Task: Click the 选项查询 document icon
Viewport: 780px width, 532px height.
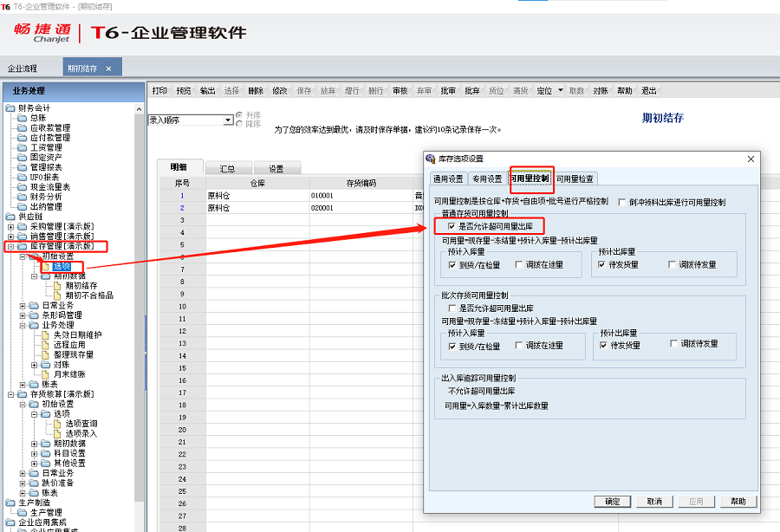Action: (57, 424)
